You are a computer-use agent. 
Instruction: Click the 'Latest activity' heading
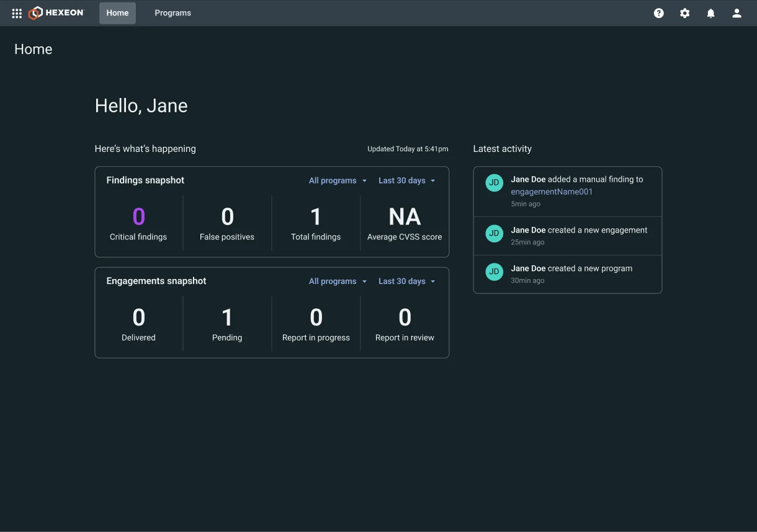click(x=502, y=149)
